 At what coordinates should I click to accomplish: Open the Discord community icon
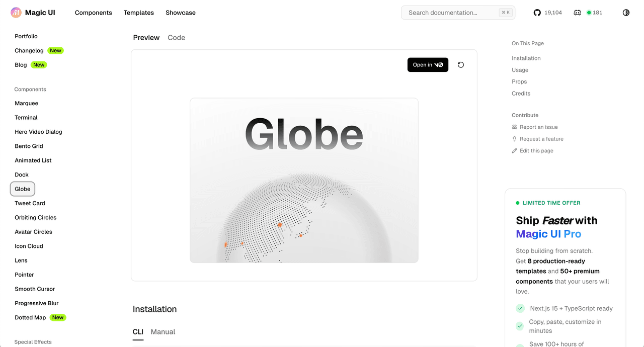click(577, 13)
